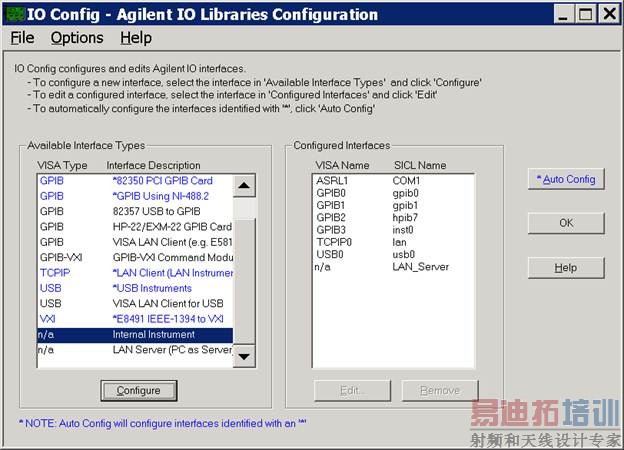Screen dimensions: 624x450
Task: Select the TCPIP0 lan configured interface
Action: [x=393, y=242]
